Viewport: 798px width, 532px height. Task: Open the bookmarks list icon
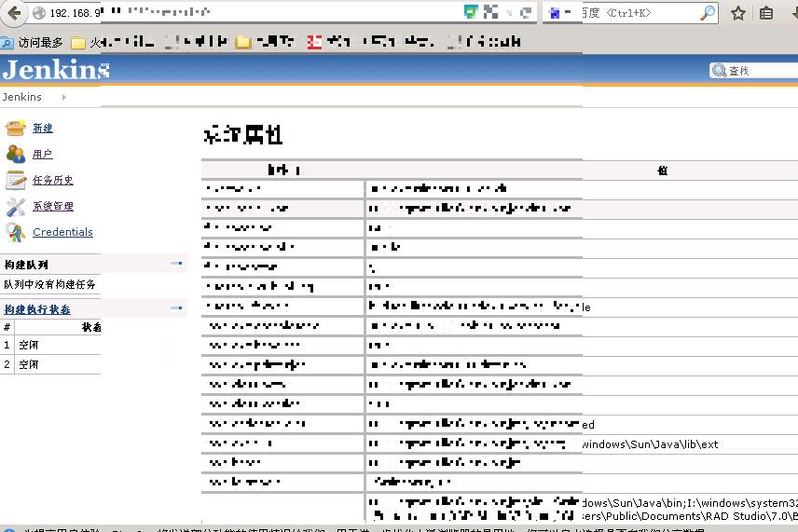point(766,13)
